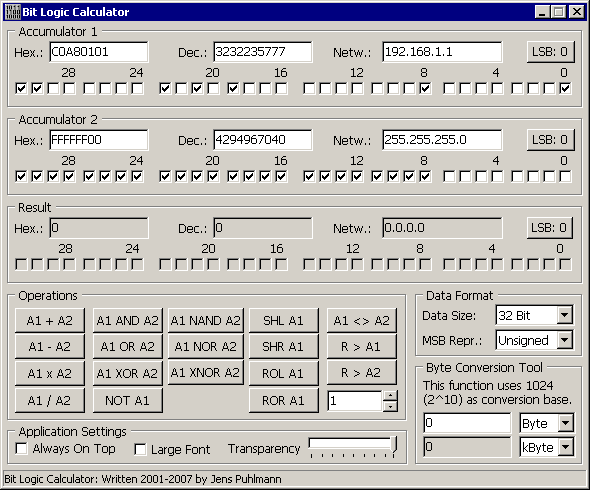Click the SHR A1 shift right button
Screen dimensions: 590x490
(x=283, y=346)
